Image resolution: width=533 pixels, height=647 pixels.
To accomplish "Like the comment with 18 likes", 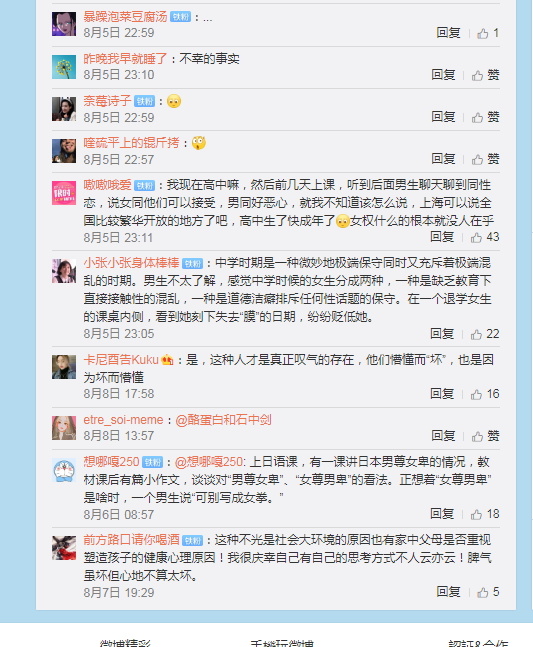I will [x=485, y=514].
